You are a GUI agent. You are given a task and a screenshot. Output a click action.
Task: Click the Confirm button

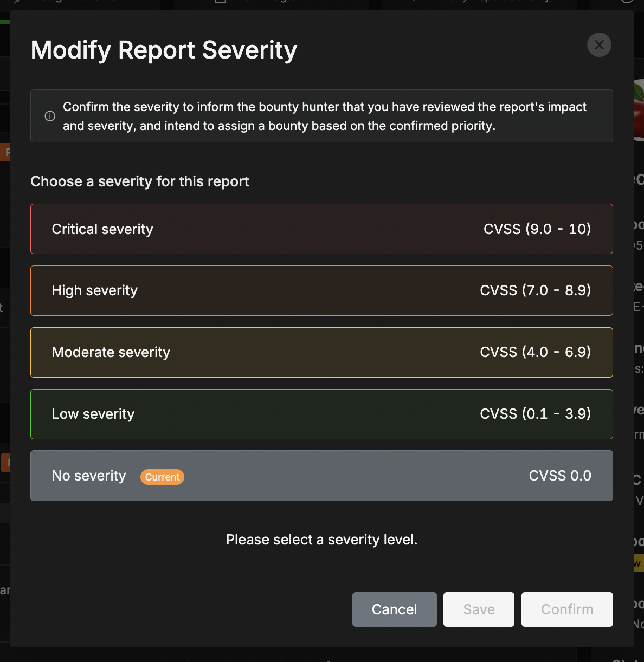pos(567,609)
